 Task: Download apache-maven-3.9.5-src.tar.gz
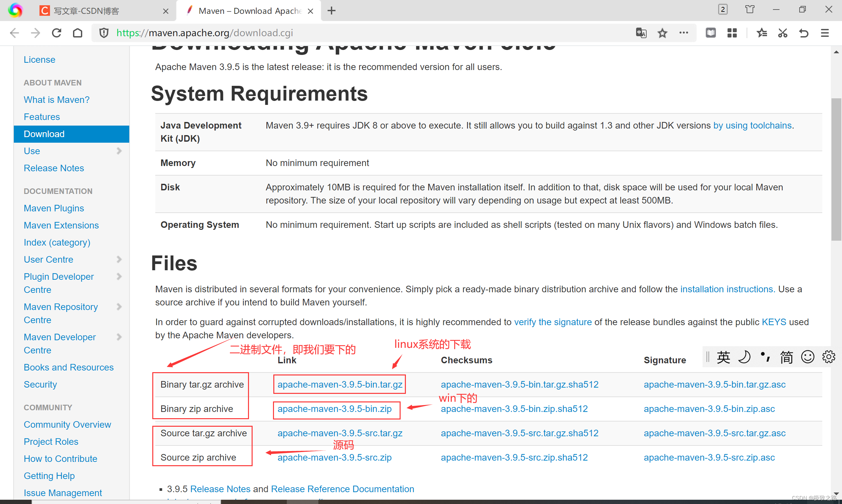(x=340, y=433)
